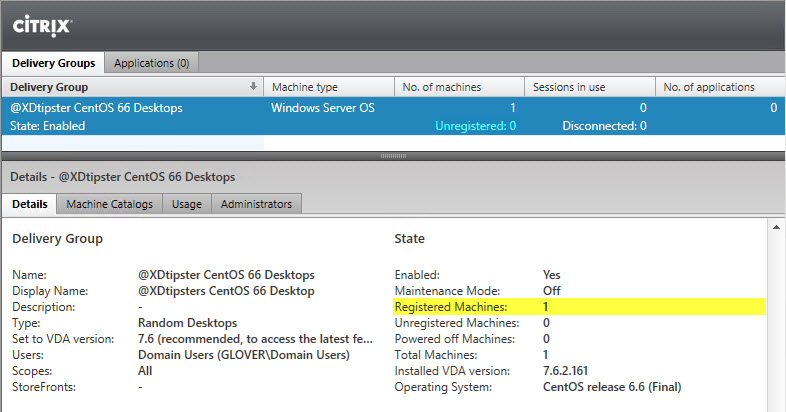
Task: Open the Usage tab
Action: tap(187, 204)
